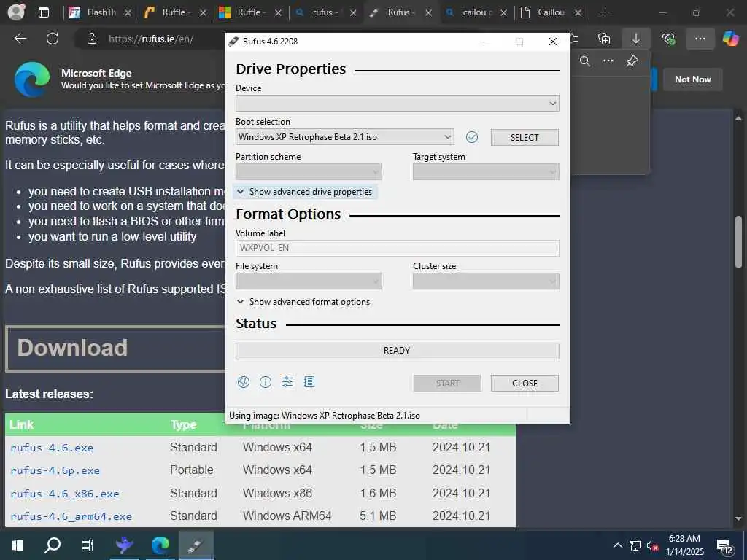Open Edge downloads icon in toolbar
747x560 pixels.
coord(636,39)
